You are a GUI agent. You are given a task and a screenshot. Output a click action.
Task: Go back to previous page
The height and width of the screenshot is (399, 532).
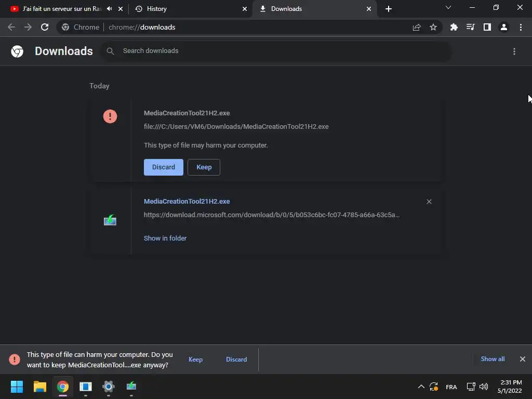(11, 27)
